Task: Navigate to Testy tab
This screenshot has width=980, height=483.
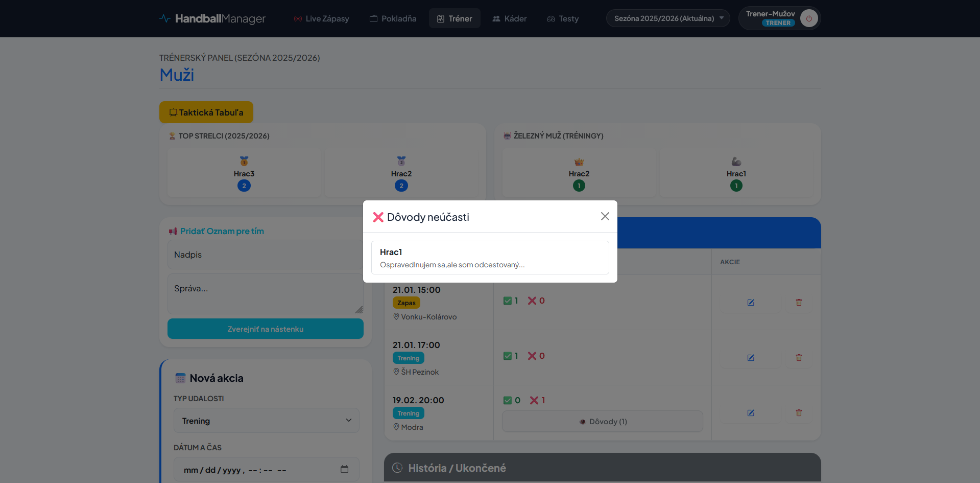Action: click(562, 19)
